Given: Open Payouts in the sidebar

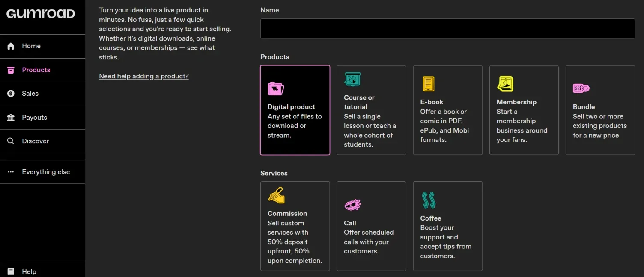Looking at the screenshot, I should [43, 118].
